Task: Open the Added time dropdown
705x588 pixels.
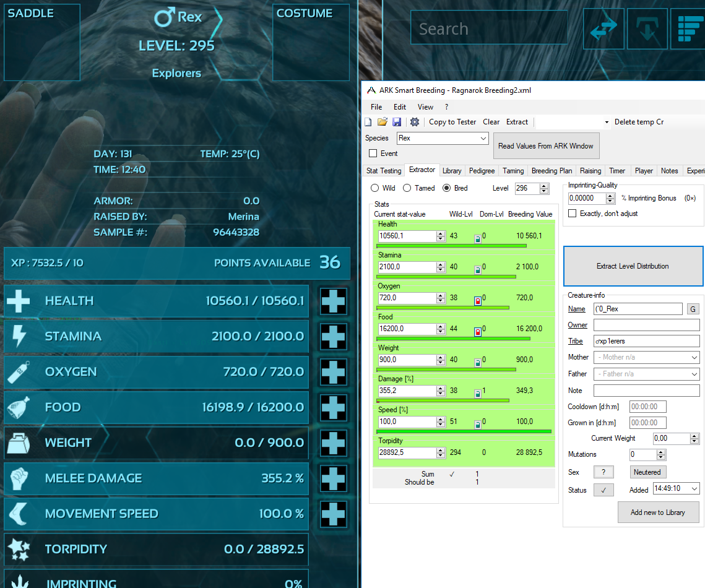Action: click(x=694, y=488)
